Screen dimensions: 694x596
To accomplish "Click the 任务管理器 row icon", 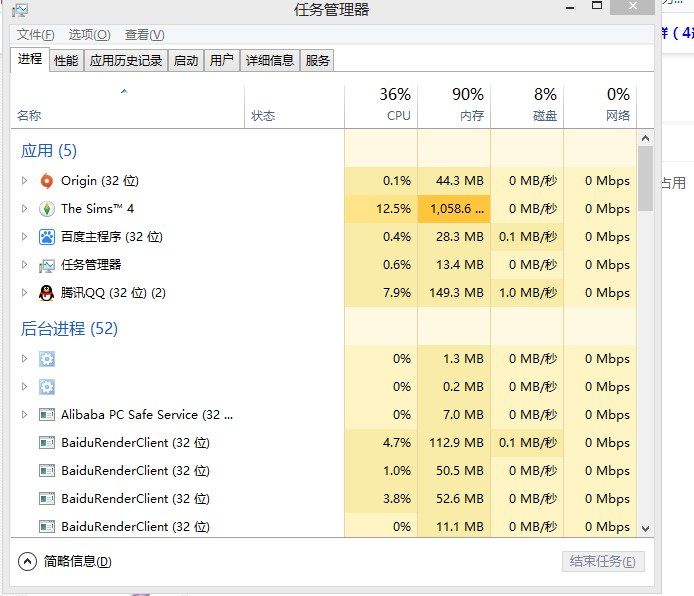I will click(47, 265).
